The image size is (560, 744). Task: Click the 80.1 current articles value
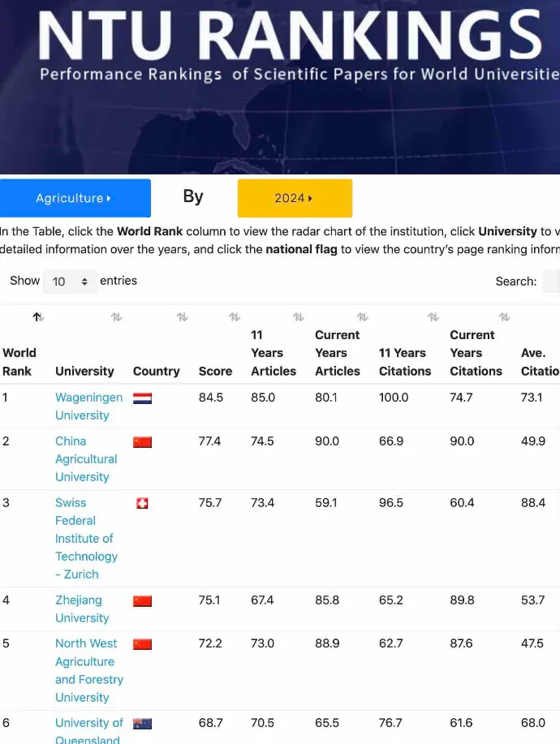click(326, 397)
